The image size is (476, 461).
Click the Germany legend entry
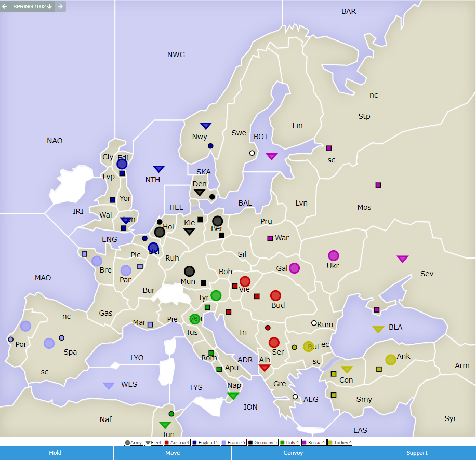coord(263,443)
